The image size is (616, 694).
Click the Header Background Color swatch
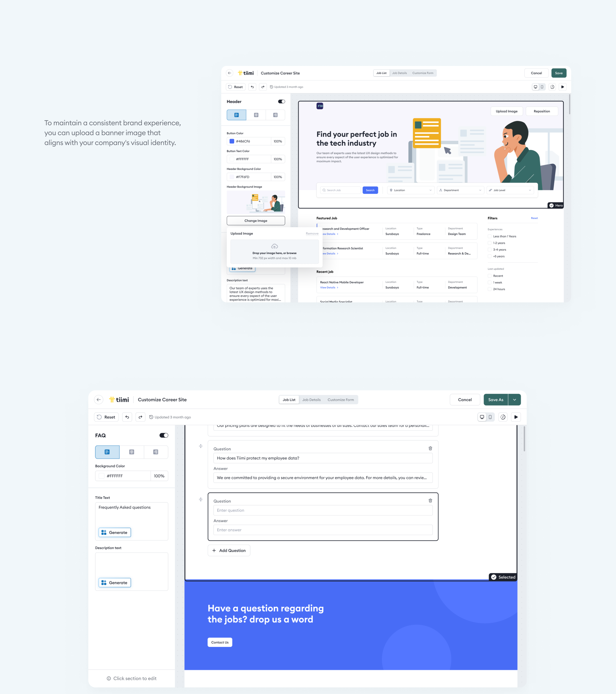pos(232,177)
